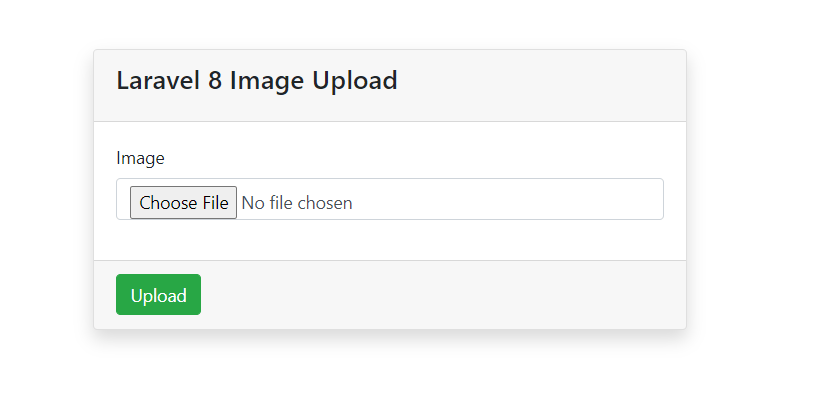Focus the Image file input field
Screen dimensions: 832x411
(390, 199)
